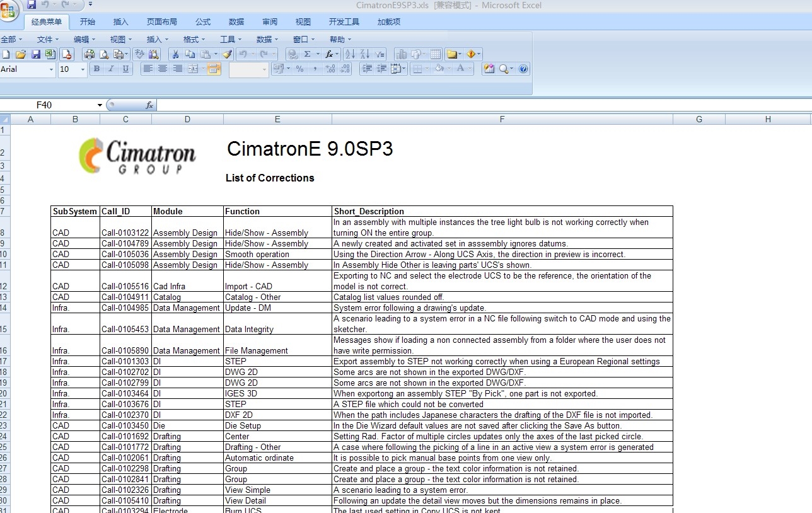Open the font size 10 dropdown
Screen dimensions: 812x513
[83, 69]
